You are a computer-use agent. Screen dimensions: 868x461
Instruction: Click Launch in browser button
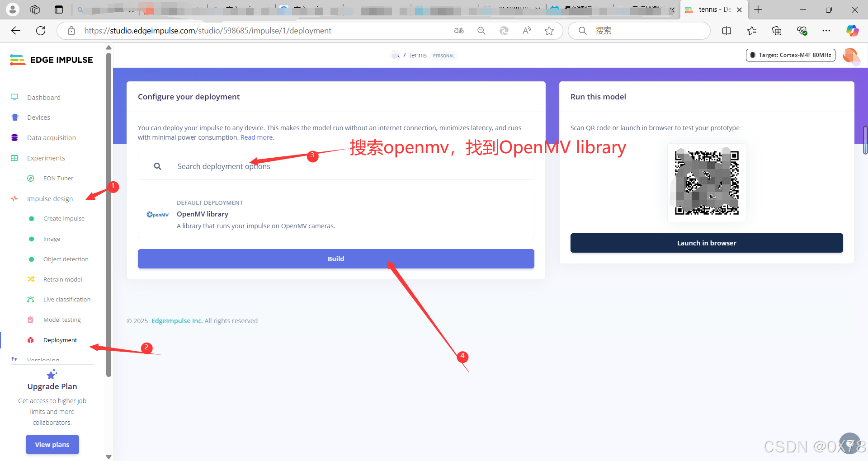coord(707,243)
